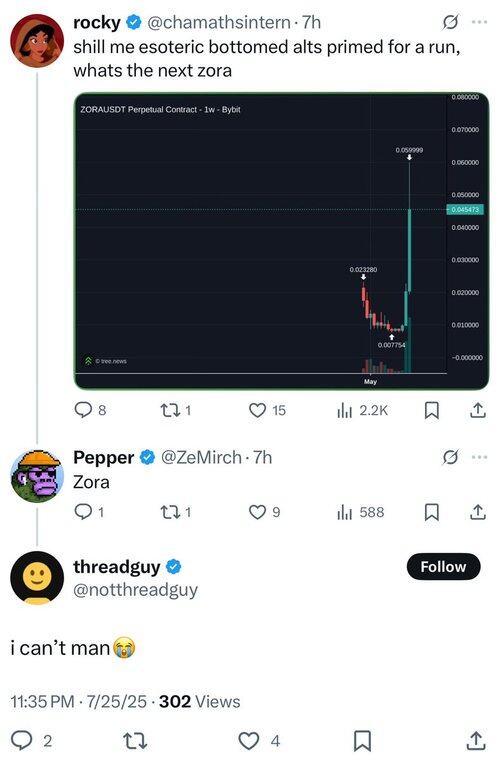Follow threadguy
Image resolution: width=500 pixels, height=762 pixels.
[x=443, y=567]
